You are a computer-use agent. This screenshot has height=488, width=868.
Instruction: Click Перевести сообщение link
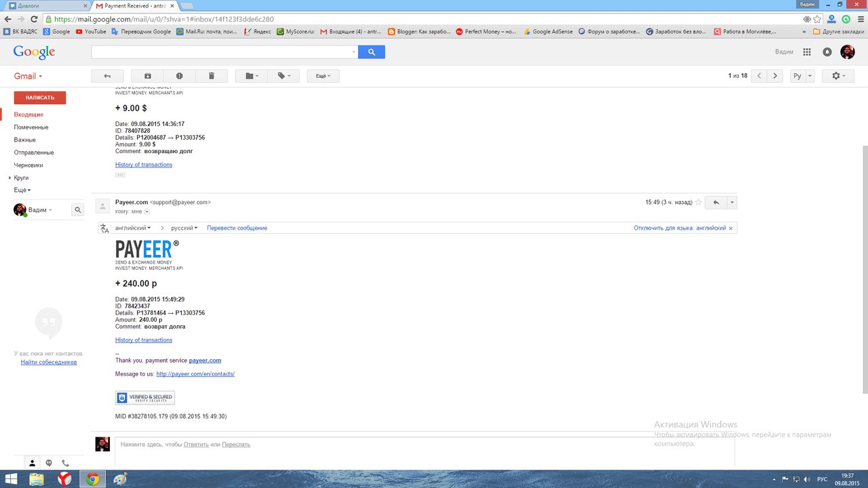point(237,228)
